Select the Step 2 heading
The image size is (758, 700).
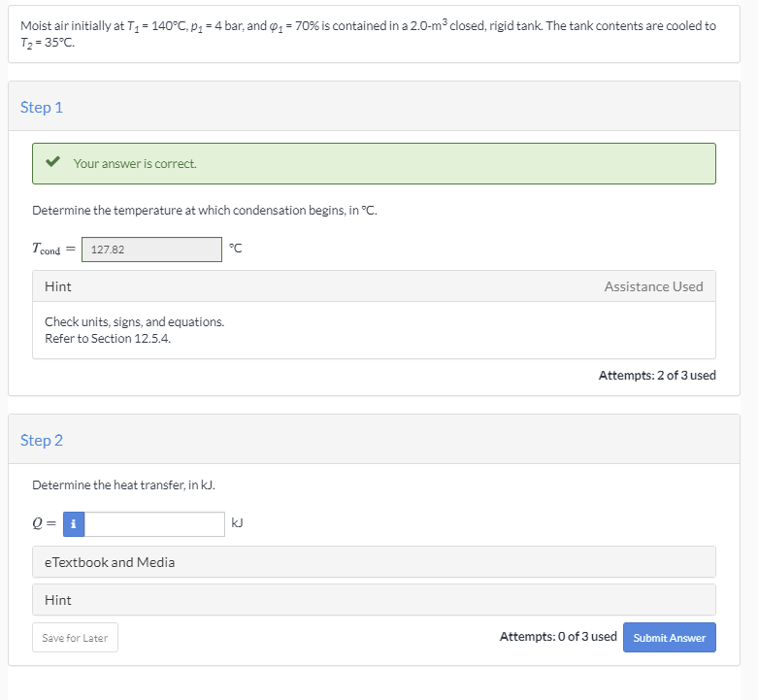click(42, 440)
